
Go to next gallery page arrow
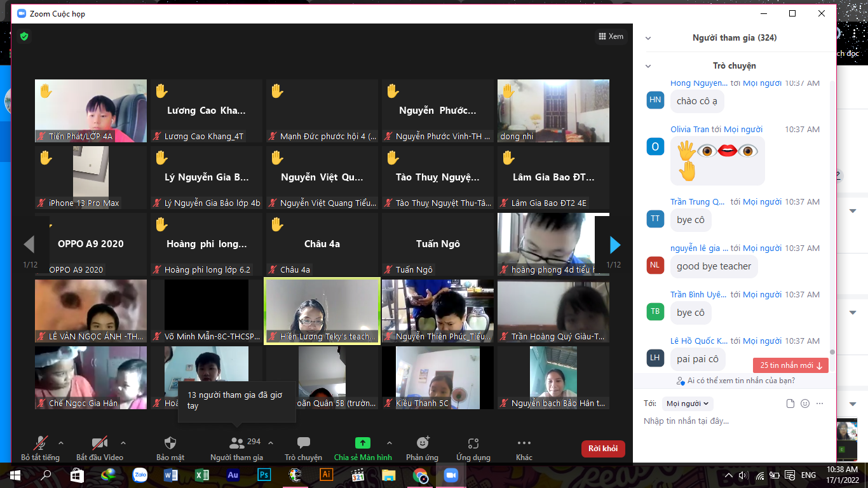pyautogui.click(x=614, y=244)
